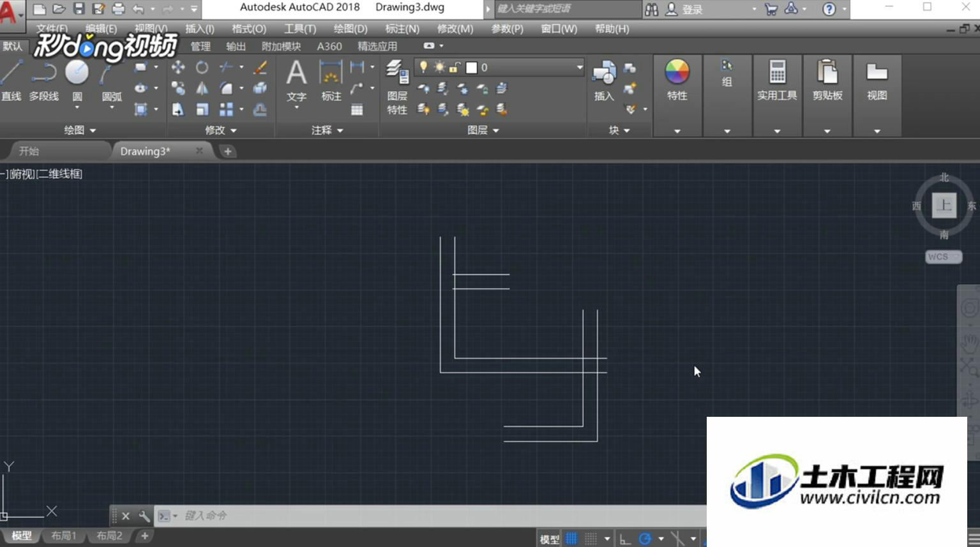Select the 多段线 (Polyline) tool

[43, 80]
